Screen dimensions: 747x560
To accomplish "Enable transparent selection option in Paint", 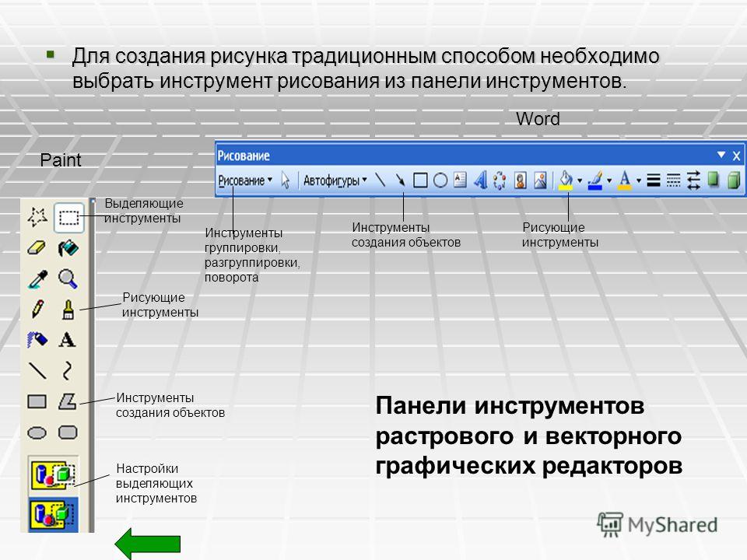I will point(54,515).
